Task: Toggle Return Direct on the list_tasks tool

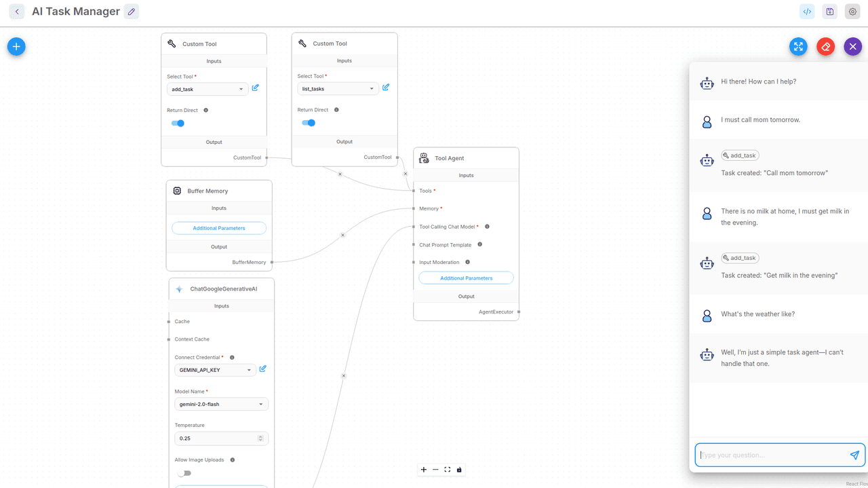Action: tap(309, 122)
